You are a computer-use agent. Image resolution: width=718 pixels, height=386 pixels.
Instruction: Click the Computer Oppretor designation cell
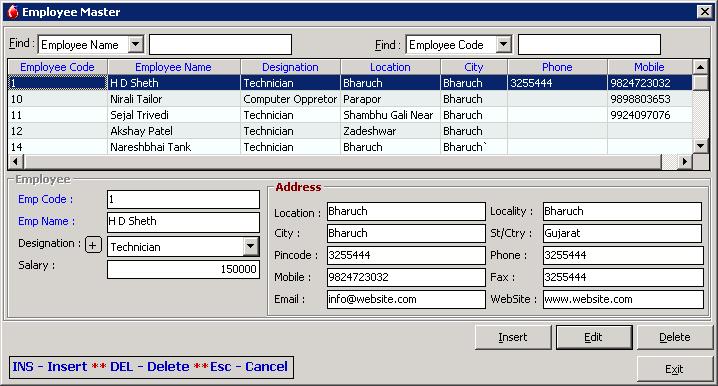click(x=290, y=99)
